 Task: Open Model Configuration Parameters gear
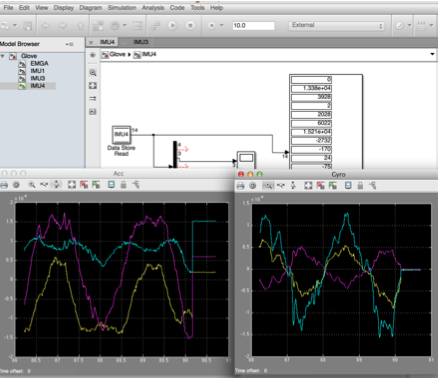115,25
